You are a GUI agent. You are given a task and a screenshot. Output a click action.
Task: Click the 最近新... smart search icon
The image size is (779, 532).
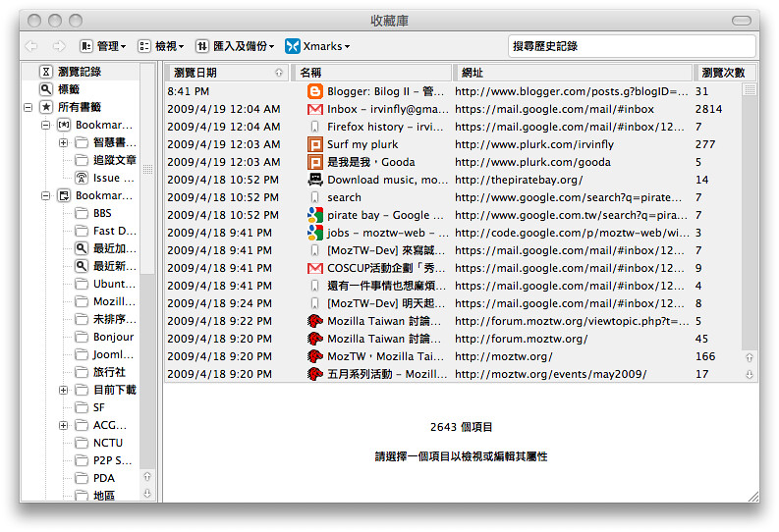(x=82, y=266)
